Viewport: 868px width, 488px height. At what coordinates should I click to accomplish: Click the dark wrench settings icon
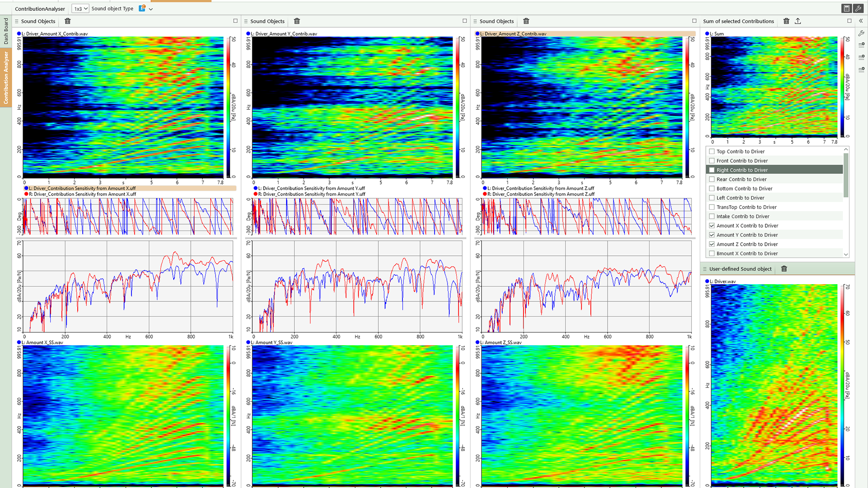(858, 9)
